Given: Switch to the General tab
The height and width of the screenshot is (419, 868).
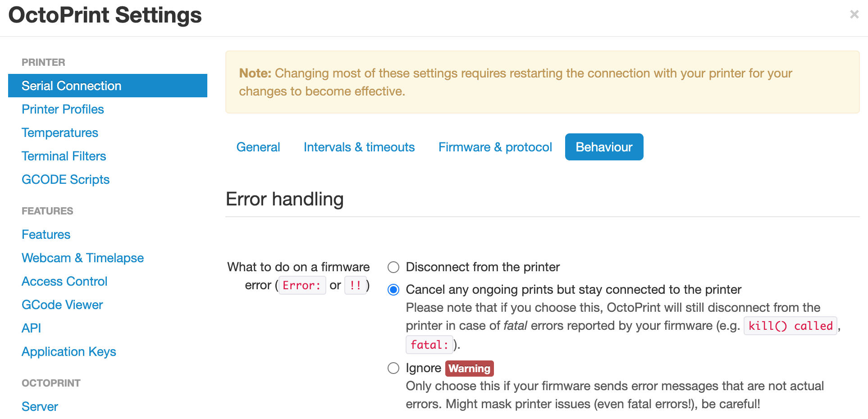Looking at the screenshot, I should click(x=258, y=147).
